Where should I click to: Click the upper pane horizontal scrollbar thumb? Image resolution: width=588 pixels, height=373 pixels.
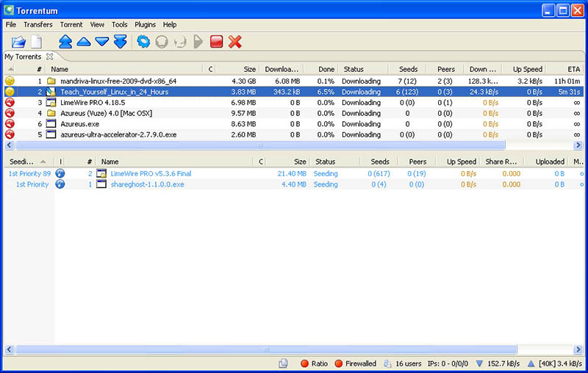[260, 145]
